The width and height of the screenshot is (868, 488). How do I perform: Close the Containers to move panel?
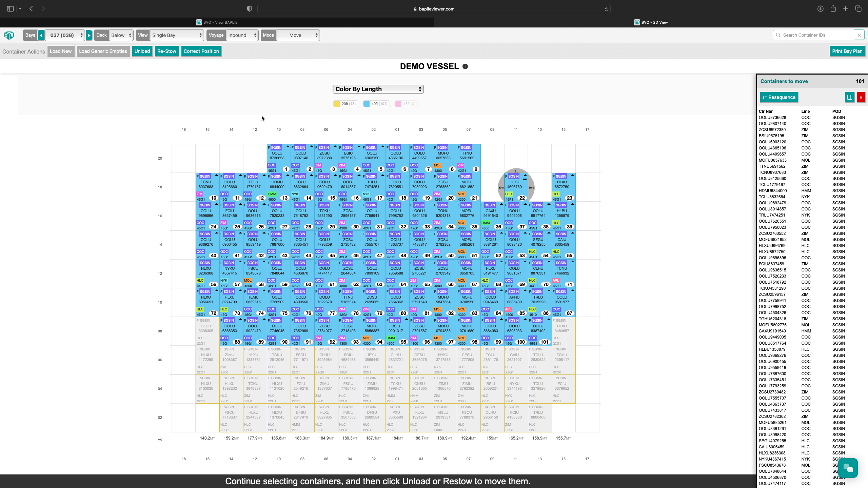click(x=861, y=98)
